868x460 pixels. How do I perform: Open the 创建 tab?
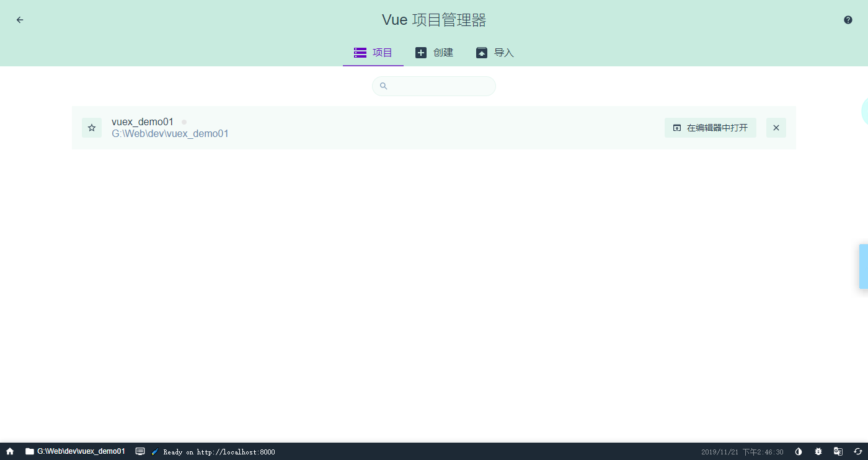434,53
